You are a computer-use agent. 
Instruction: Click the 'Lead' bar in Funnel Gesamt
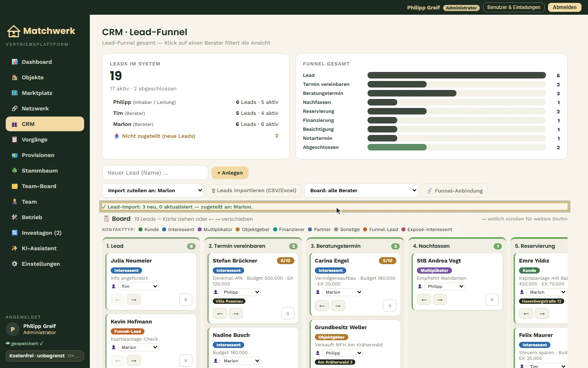[x=457, y=75]
